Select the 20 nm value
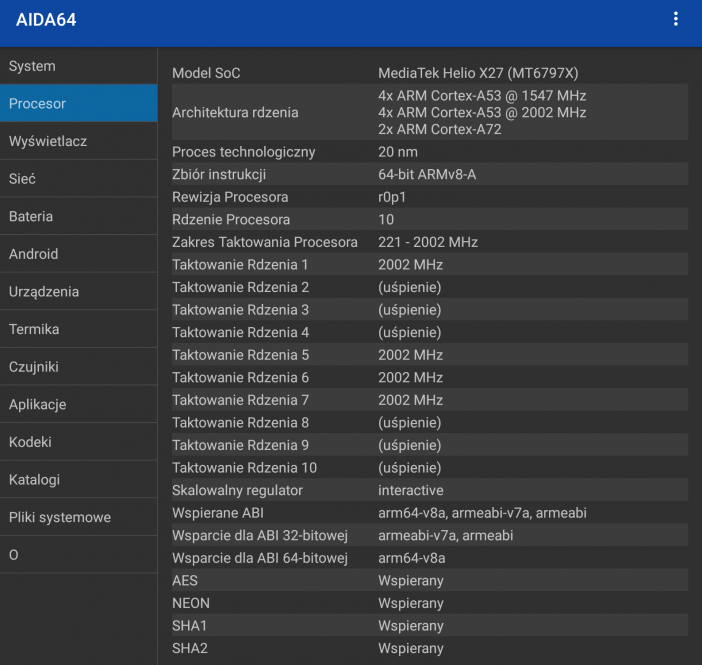702x665 pixels. tap(398, 152)
